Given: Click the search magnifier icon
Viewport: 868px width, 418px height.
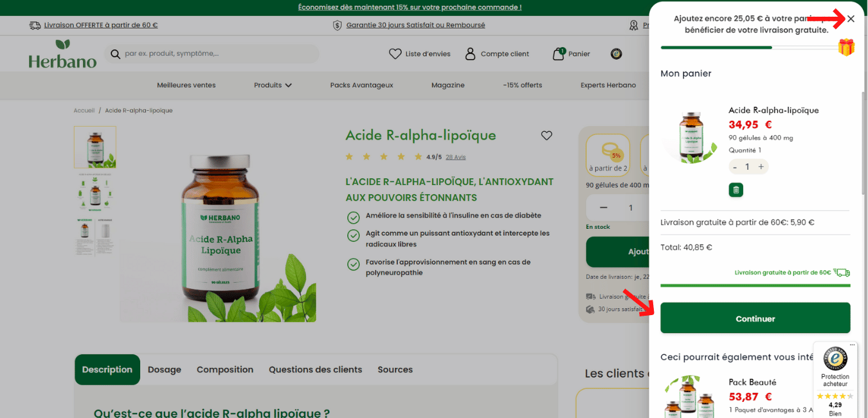Looking at the screenshot, I should (x=116, y=54).
